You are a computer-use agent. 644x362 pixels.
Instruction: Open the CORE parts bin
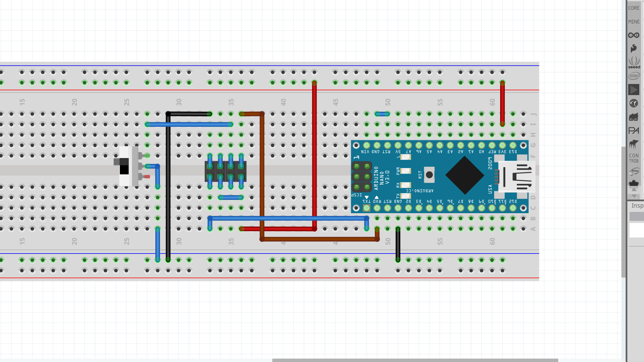634,8
